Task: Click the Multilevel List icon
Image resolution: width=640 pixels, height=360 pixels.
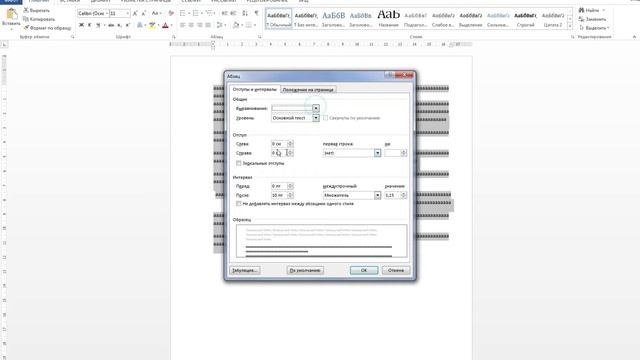Action: (209, 13)
